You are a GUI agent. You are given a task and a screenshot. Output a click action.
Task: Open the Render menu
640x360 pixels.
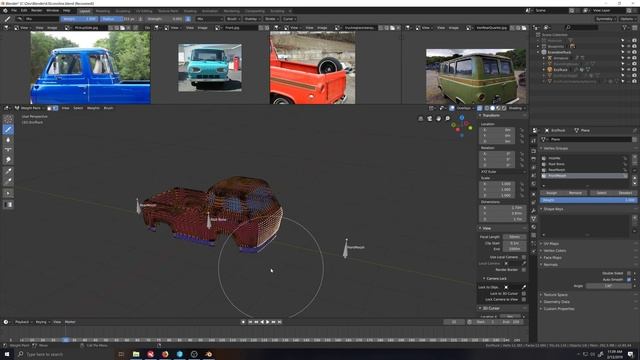(x=37, y=11)
